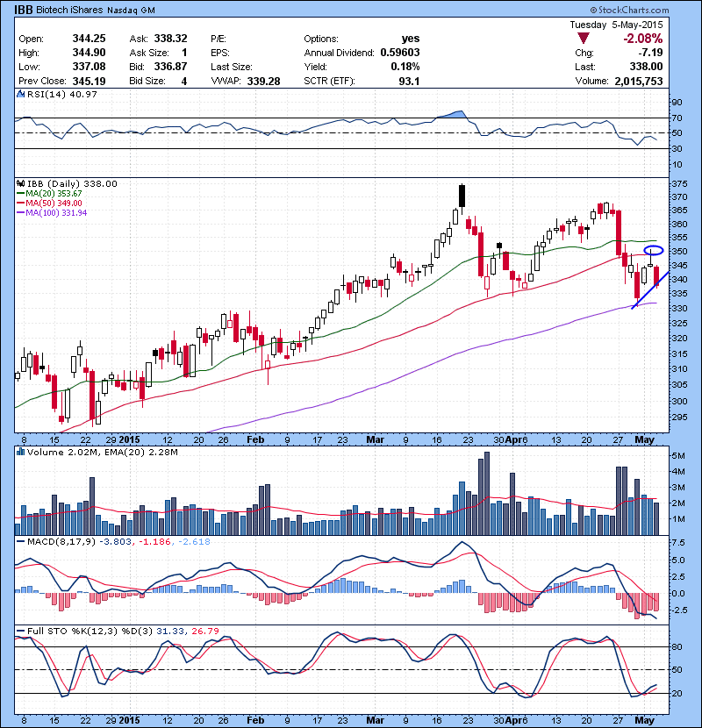Click the MACD signal value -1.186

154,542
